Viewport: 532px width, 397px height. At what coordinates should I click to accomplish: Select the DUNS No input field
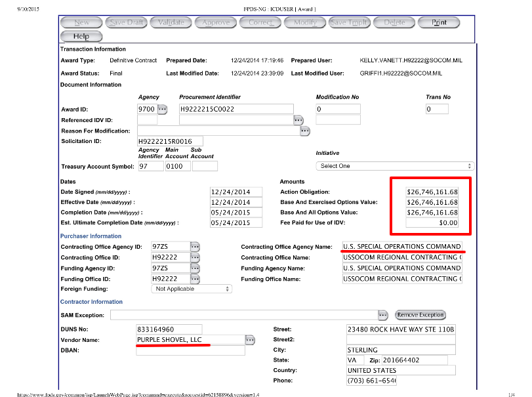169,329
